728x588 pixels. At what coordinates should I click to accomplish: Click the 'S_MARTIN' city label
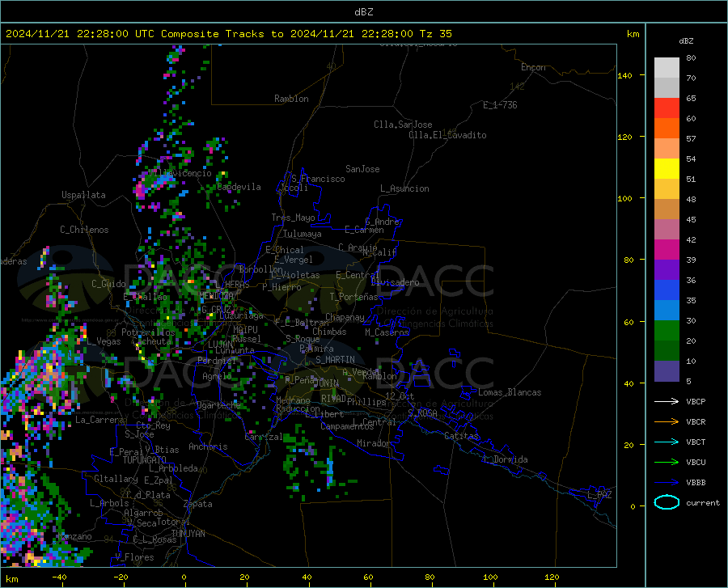[x=335, y=360]
